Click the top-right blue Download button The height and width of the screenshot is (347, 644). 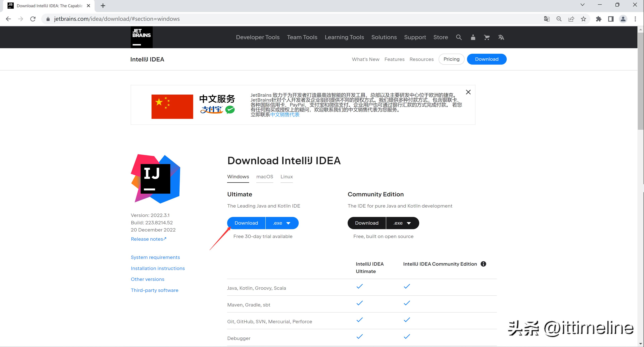click(x=486, y=59)
